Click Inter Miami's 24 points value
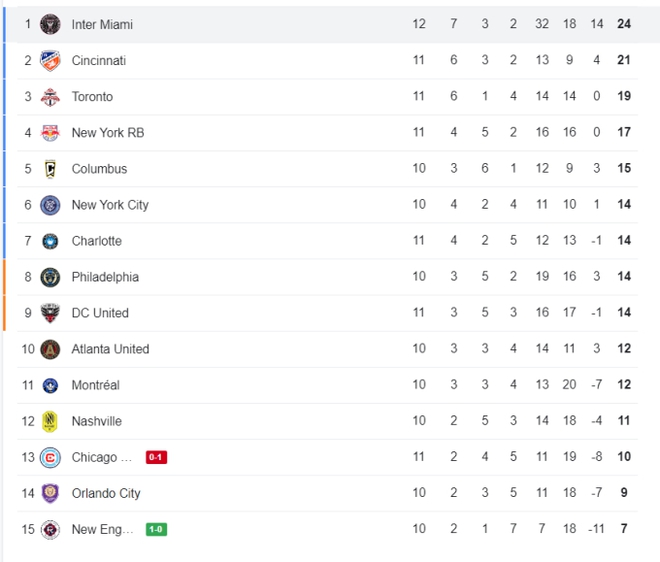Image resolution: width=660 pixels, height=562 pixels. (x=624, y=24)
